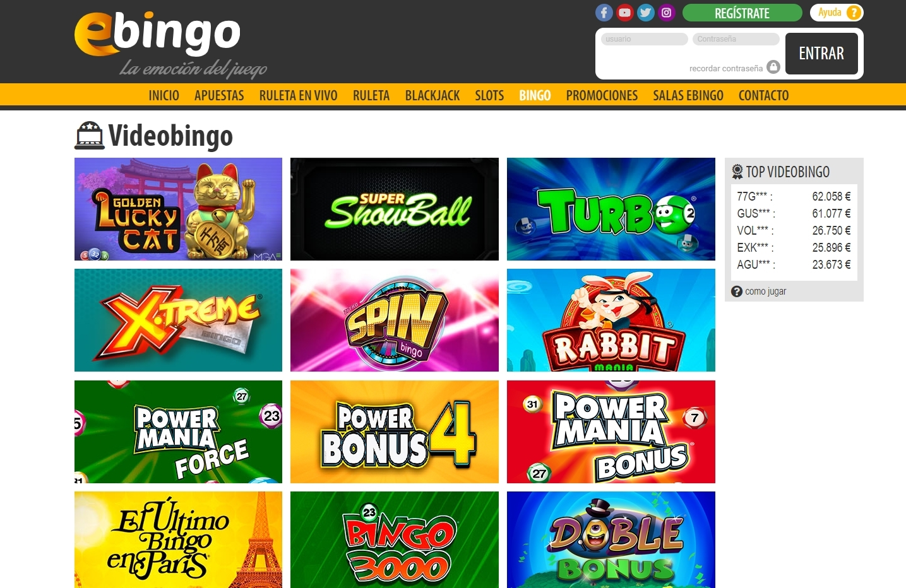906x588 pixels.
Task: Open the SLOTS menu item
Action: [489, 95]
